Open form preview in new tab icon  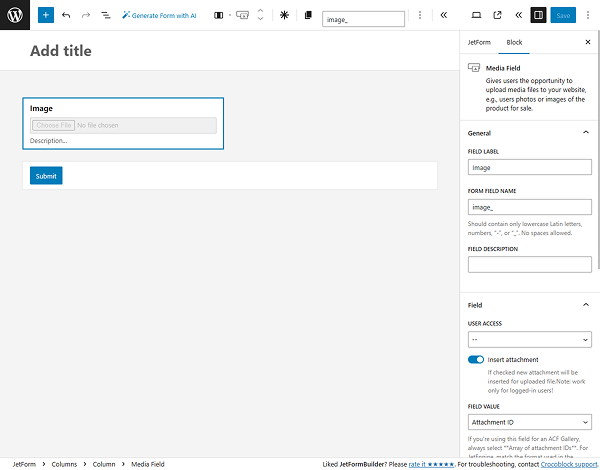point(497,15)
